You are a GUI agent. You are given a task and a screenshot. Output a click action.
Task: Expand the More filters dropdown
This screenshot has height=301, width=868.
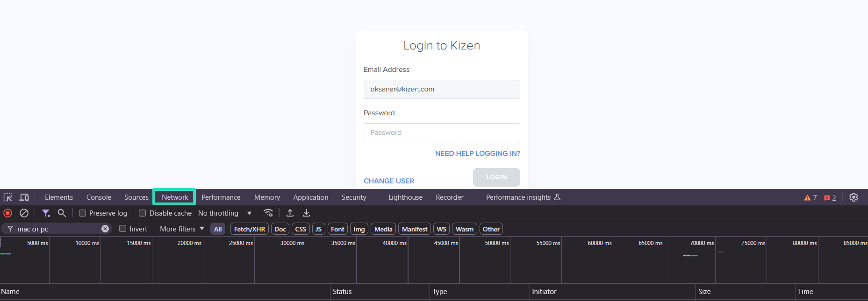click(x=182, y=229)
